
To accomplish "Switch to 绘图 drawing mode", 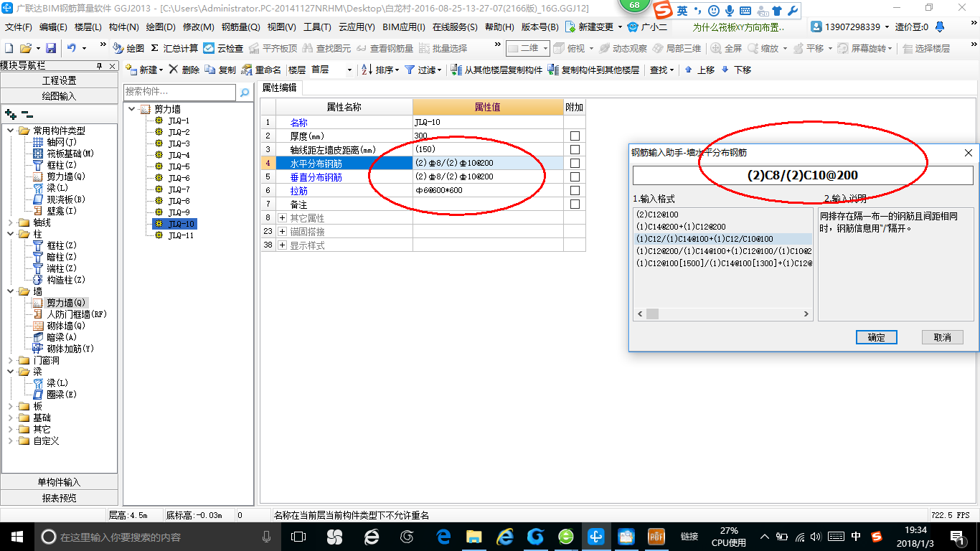I will [128, 48].
